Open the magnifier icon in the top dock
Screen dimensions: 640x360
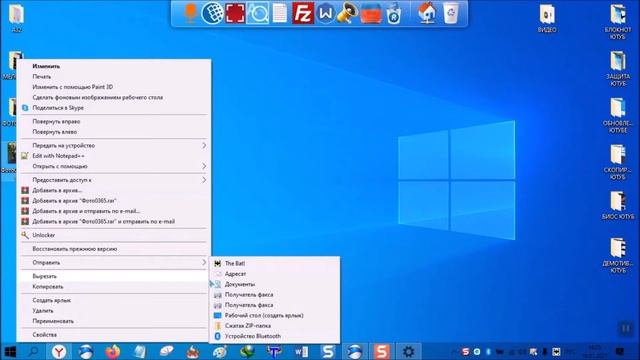coord(258,13)
